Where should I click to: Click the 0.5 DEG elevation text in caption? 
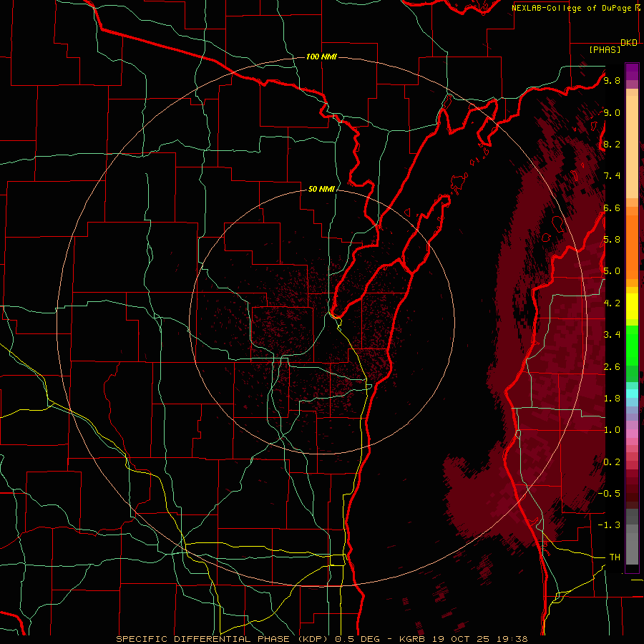pyautogui.click(x=357, y=639)
